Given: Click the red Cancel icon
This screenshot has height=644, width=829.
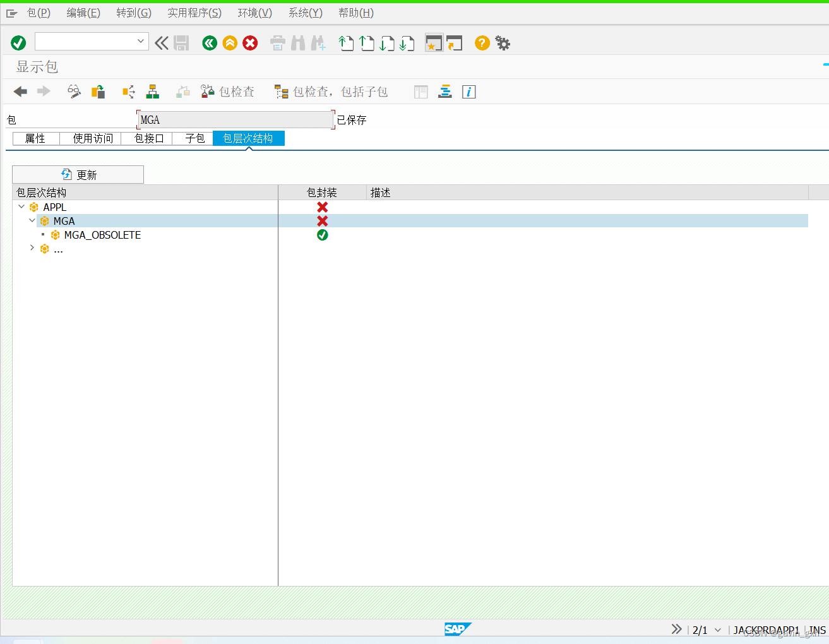Looking at the screenshot, I should [250, 43].
